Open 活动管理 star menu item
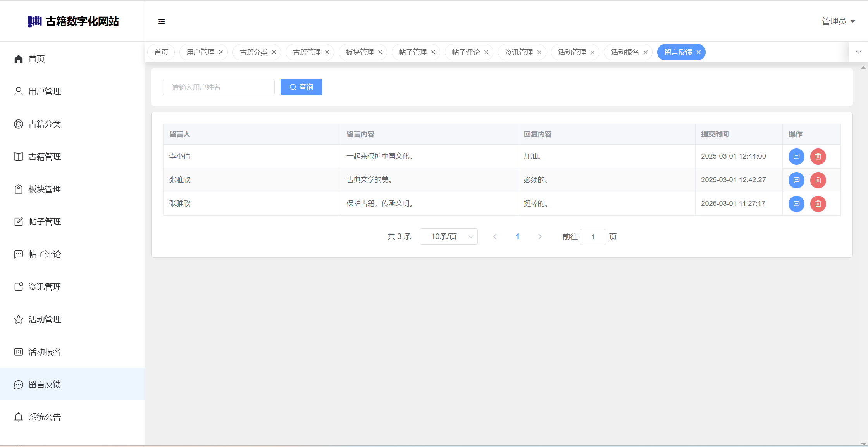Screen dimensions: 868x447 [45, 319]
